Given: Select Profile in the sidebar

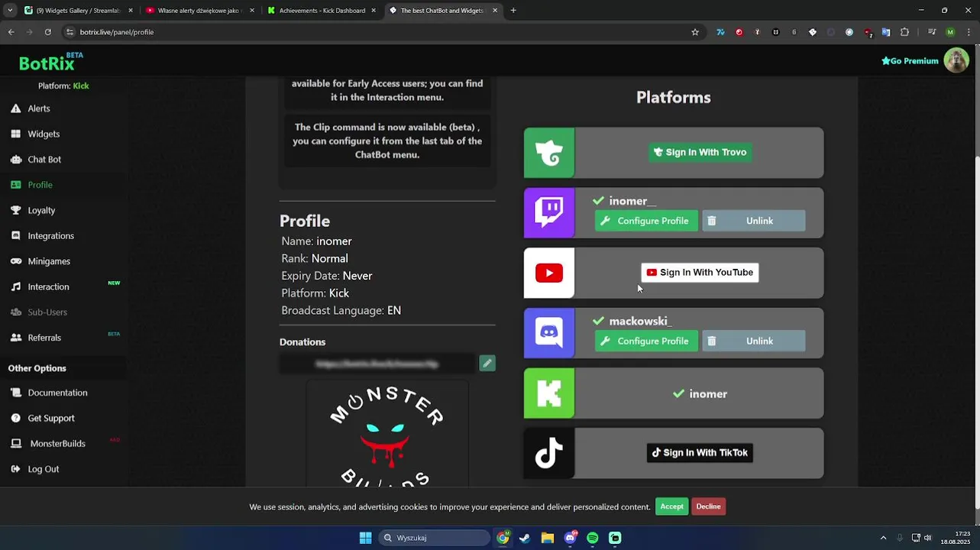Looking at the screenshot, I should click(40, 185).
